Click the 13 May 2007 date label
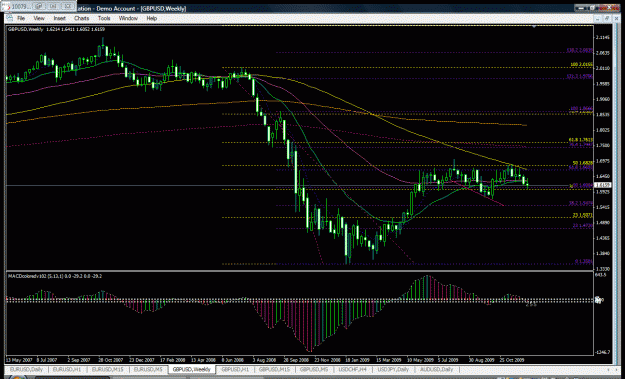The width and height of the screenshot is (625, 379). 19,359
